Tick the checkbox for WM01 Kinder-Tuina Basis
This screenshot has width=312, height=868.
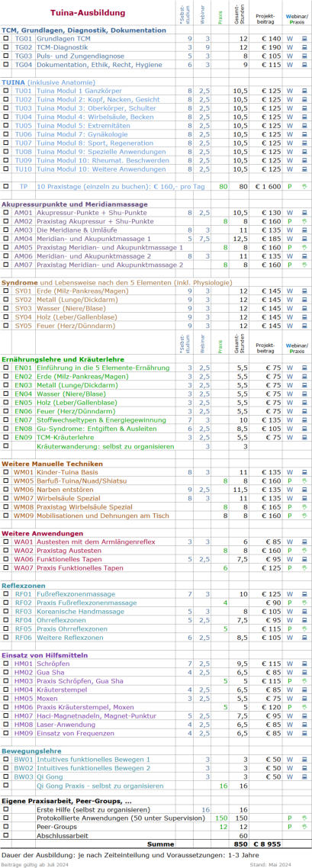click(6, 471)
